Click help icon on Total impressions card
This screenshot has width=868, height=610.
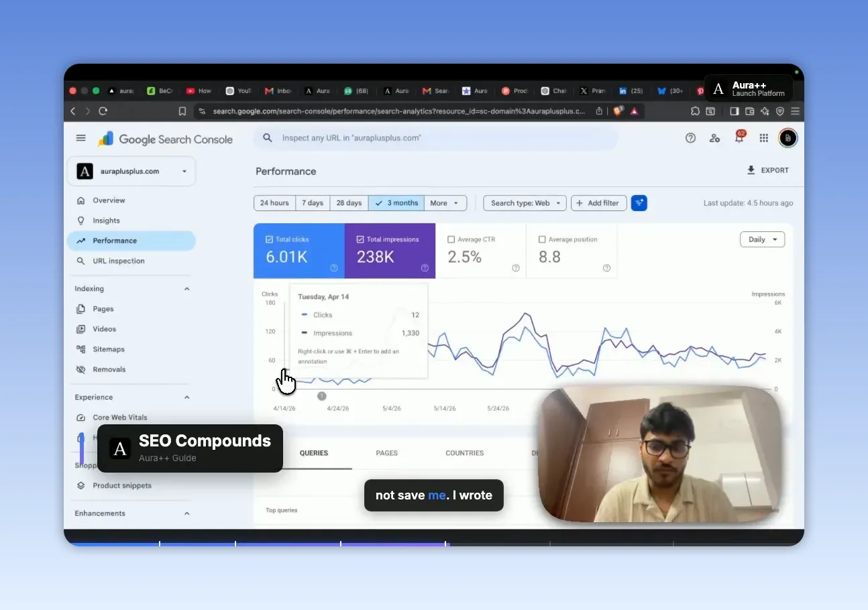(x=425, y=268)
